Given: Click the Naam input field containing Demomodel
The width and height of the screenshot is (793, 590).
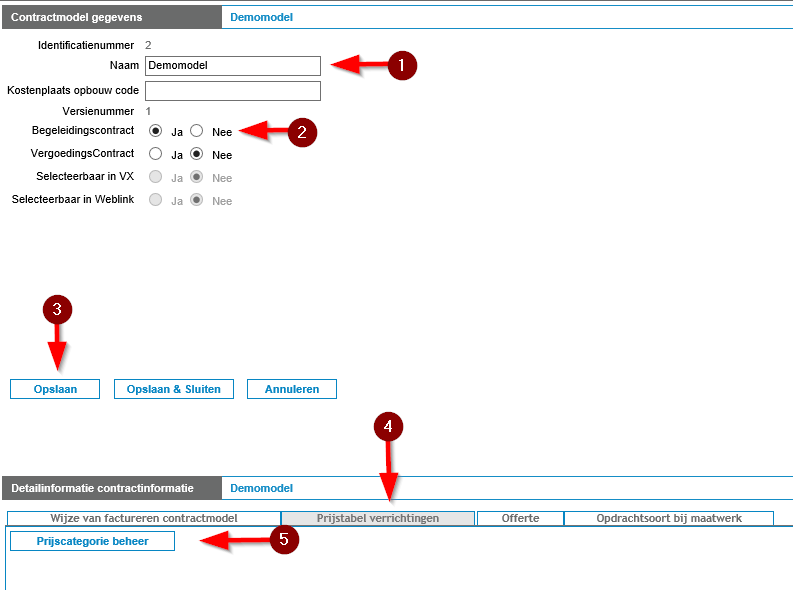Looking at the screenshot, I should (x=232, y=66).
